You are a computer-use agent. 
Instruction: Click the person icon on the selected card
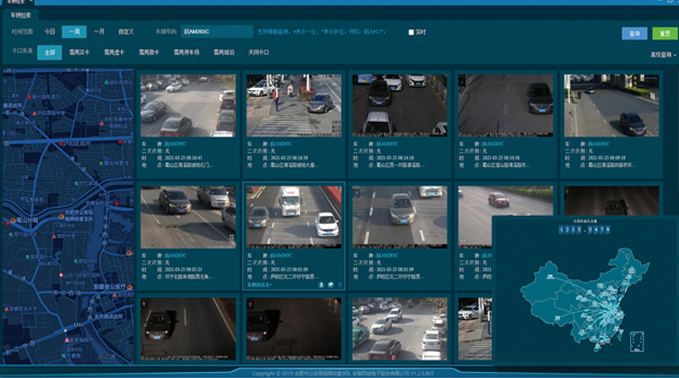point(321,284)
